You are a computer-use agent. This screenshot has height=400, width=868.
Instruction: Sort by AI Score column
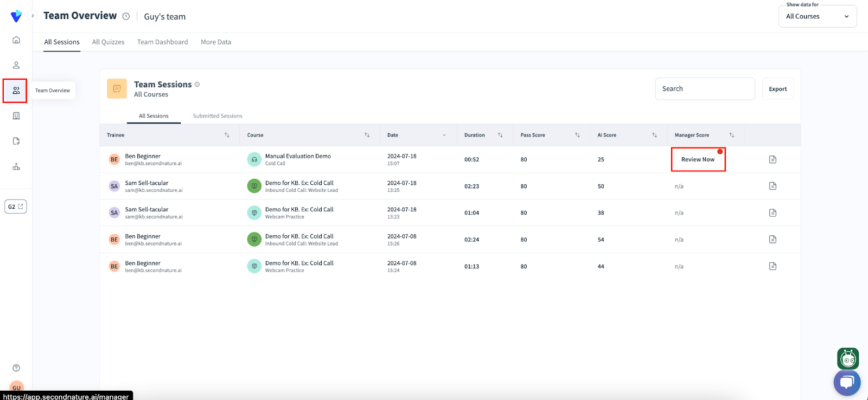(x=654, y=135)
